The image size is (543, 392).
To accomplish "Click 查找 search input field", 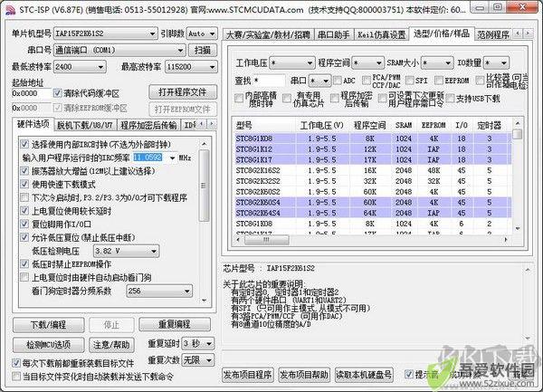I will (269, 81).
